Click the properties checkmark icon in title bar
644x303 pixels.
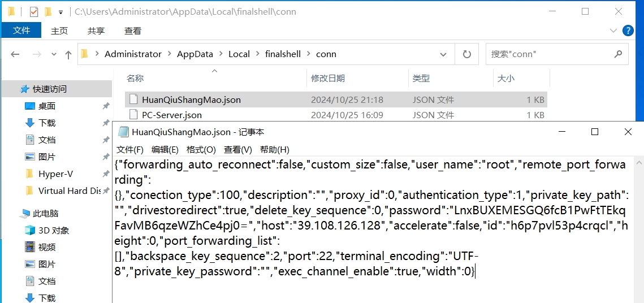pyautogui.click(x=34, y=12)
